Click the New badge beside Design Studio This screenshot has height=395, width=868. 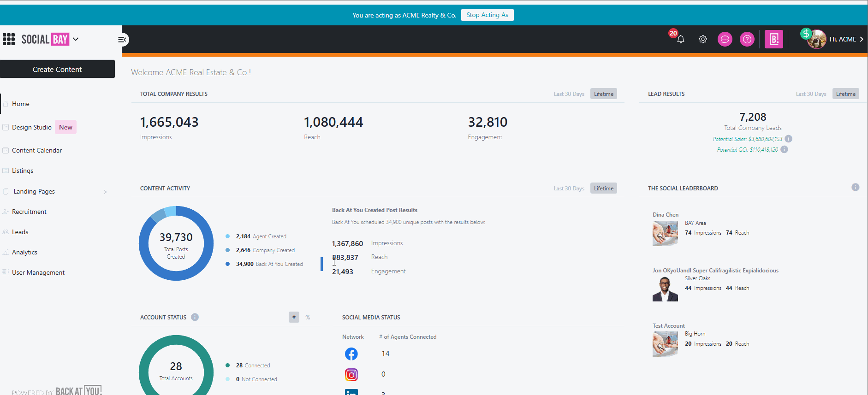click(x=65, y=127)
